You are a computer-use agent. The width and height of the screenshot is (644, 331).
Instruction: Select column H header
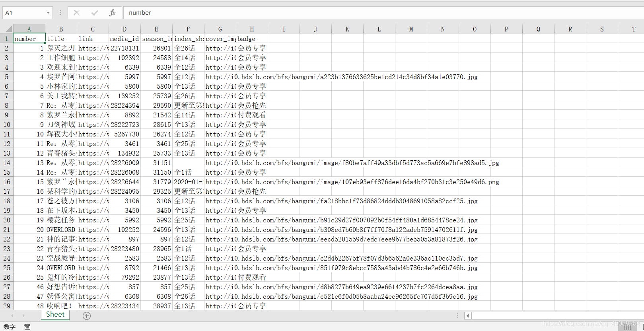click(252, 29)
